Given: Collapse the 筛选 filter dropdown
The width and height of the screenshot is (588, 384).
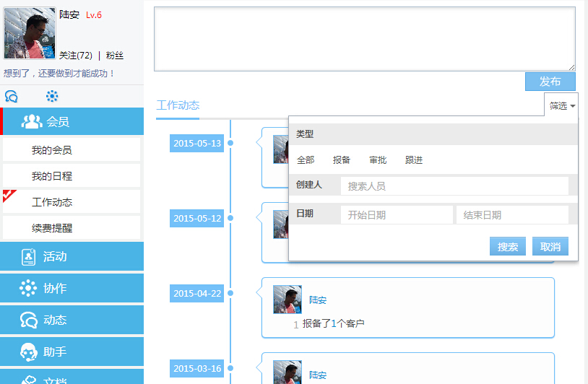Looking at the screenshot, I should [562, 105].
